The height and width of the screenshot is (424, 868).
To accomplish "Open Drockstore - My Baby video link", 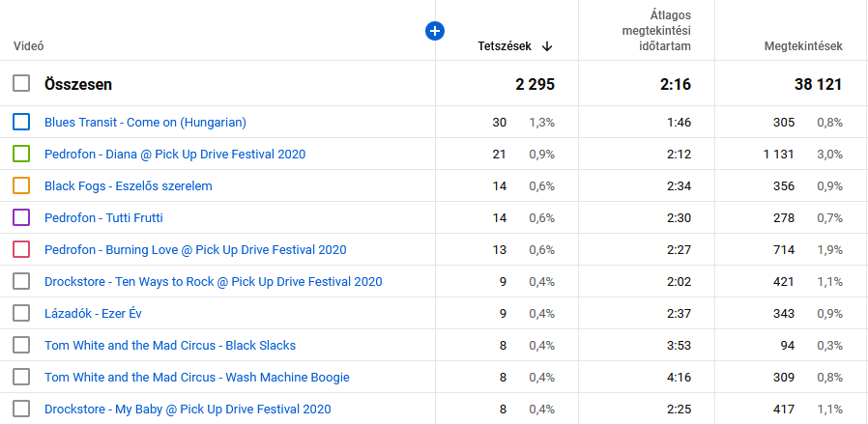I will (x=188, y=410).
